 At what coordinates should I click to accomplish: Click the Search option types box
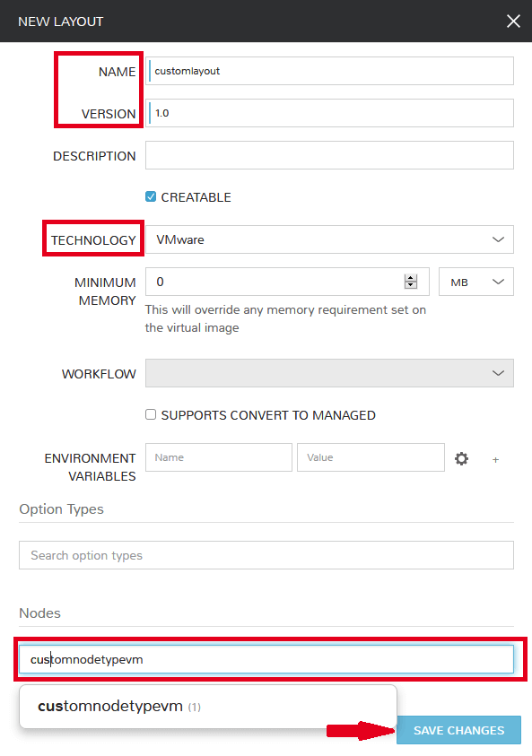(266, 555)
